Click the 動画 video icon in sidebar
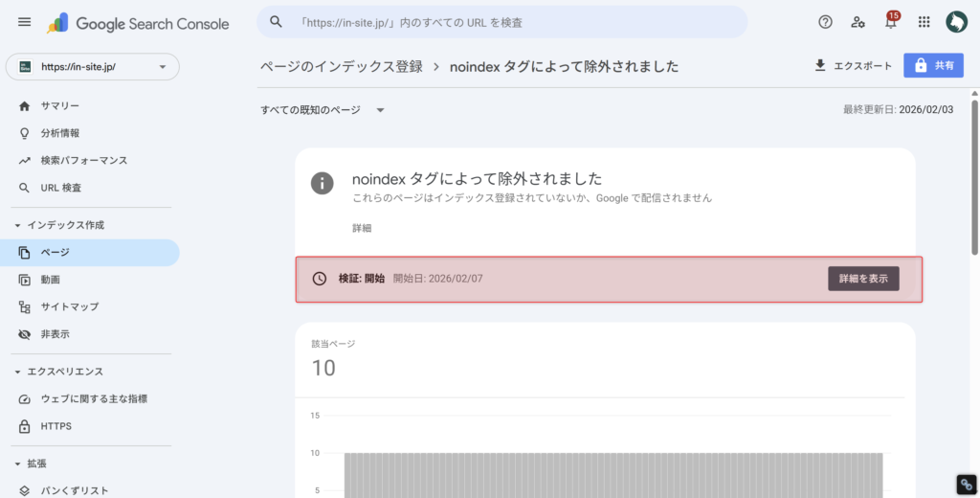 point(24,280)
